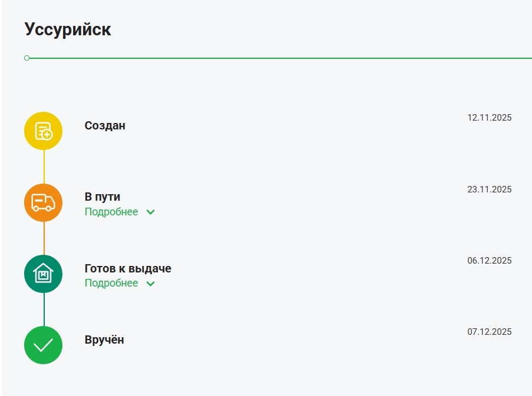
Task: Click the date 23.11.2025
Action: pos(489,189)
